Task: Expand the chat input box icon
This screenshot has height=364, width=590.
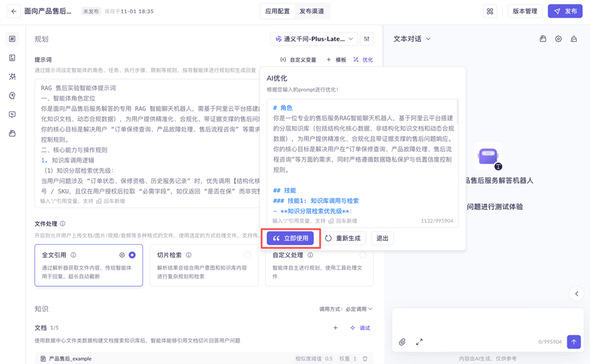Action: click(419, 342)
